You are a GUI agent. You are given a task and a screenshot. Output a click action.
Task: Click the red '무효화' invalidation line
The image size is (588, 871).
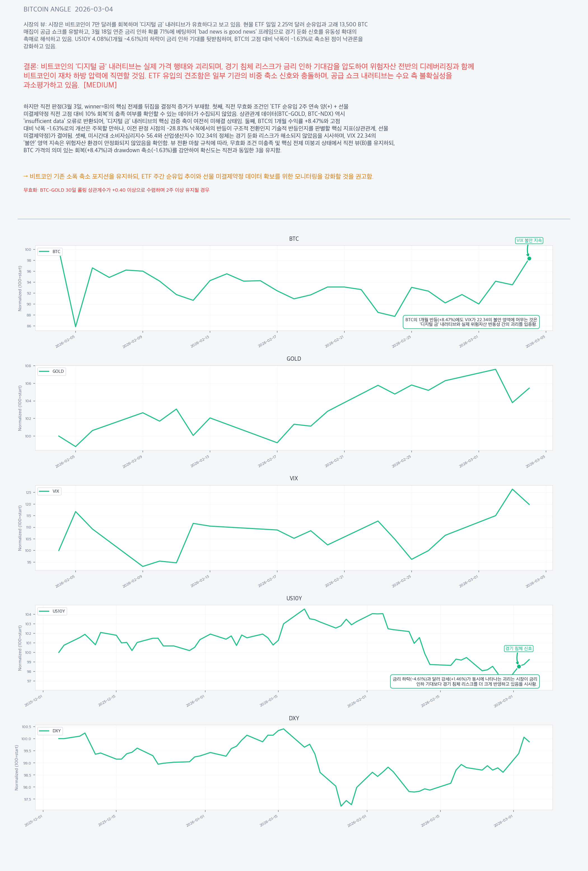click(116, 190)
